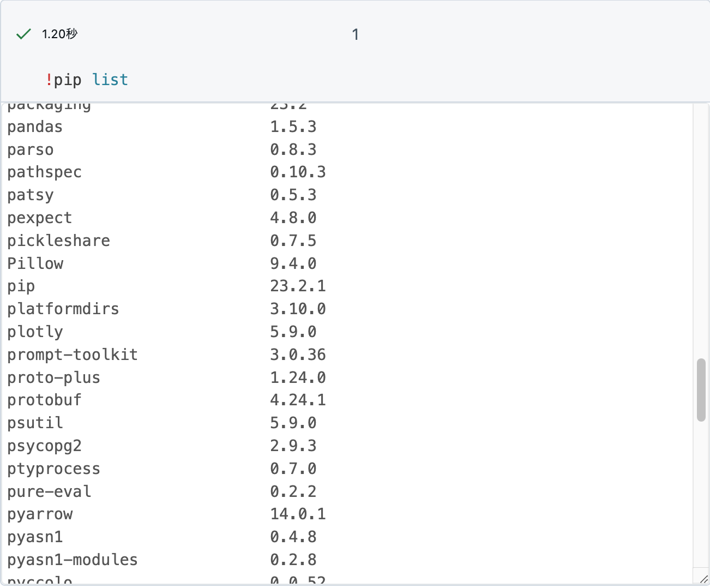Click the version "14.0.1" beside pyarrow
The width and height of the screenshot is (710, 588).
[x=298, y=513]
